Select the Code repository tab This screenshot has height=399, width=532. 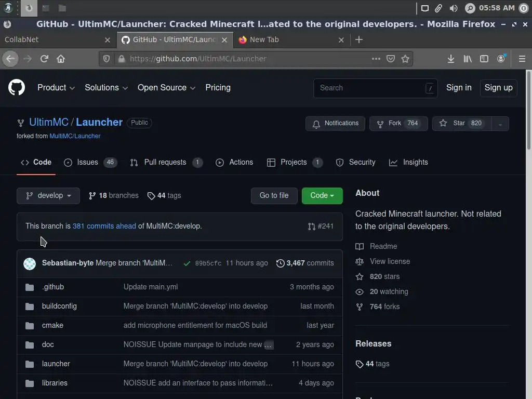tap(36, 162)
